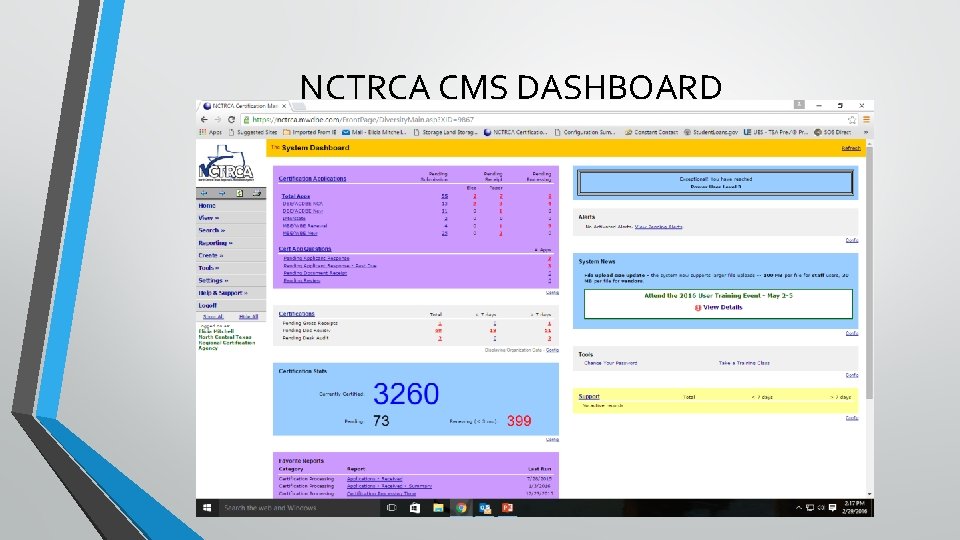This screenshot has width=960, height=540.
Task: Click the browser forward arrow
Action: pyautogui.click(x=217, y=119)
